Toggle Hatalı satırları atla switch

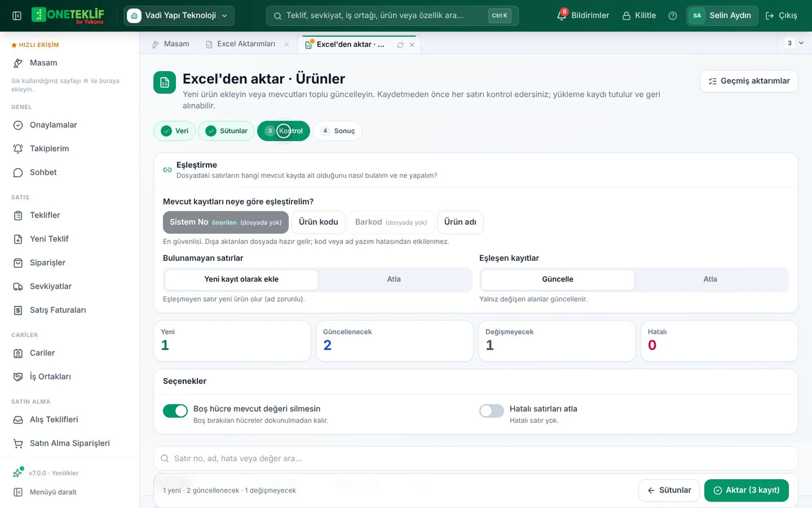492,411
